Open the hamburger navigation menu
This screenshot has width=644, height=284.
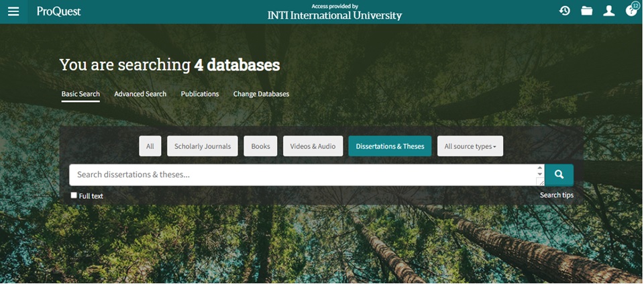(x=13, y=11)
